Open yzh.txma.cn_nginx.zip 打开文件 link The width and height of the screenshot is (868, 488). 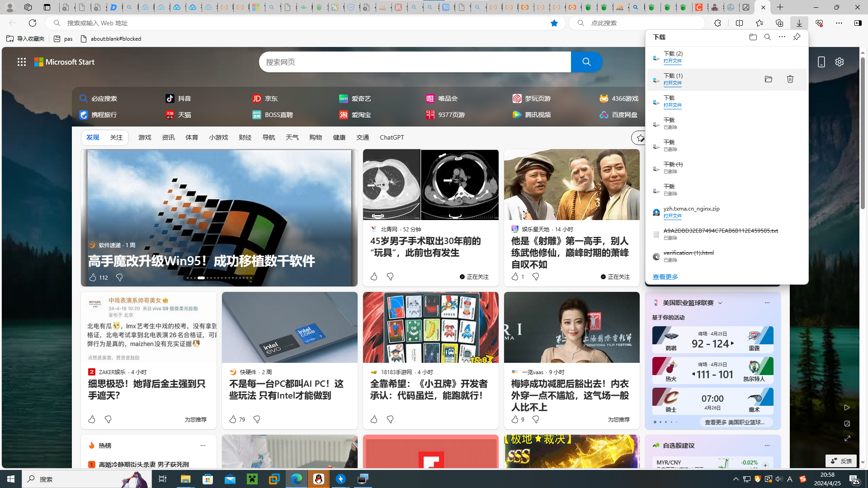tap(673, 216)
